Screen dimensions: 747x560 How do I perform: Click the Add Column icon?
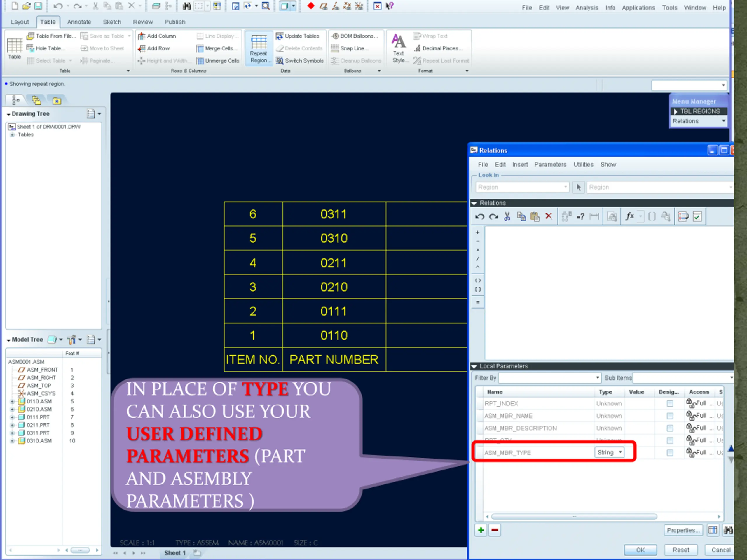[142, 36]
